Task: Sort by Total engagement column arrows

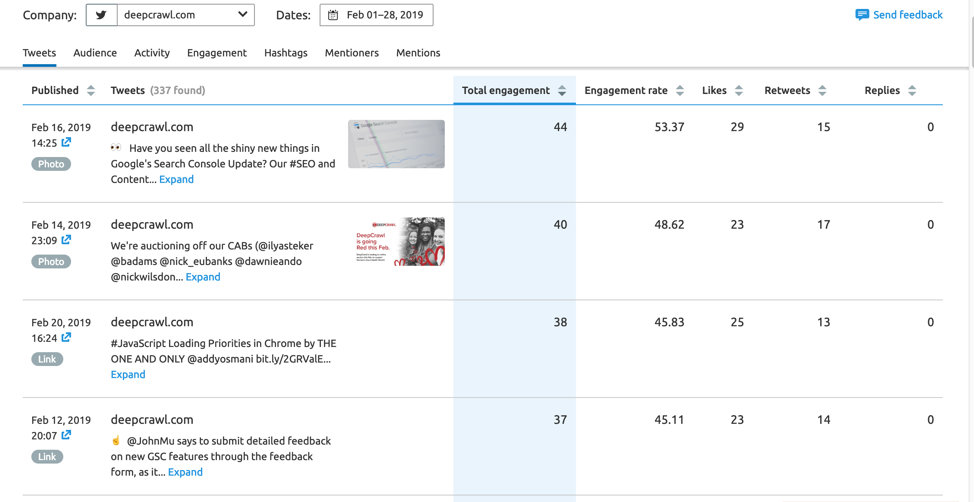Action: point(562,91)
